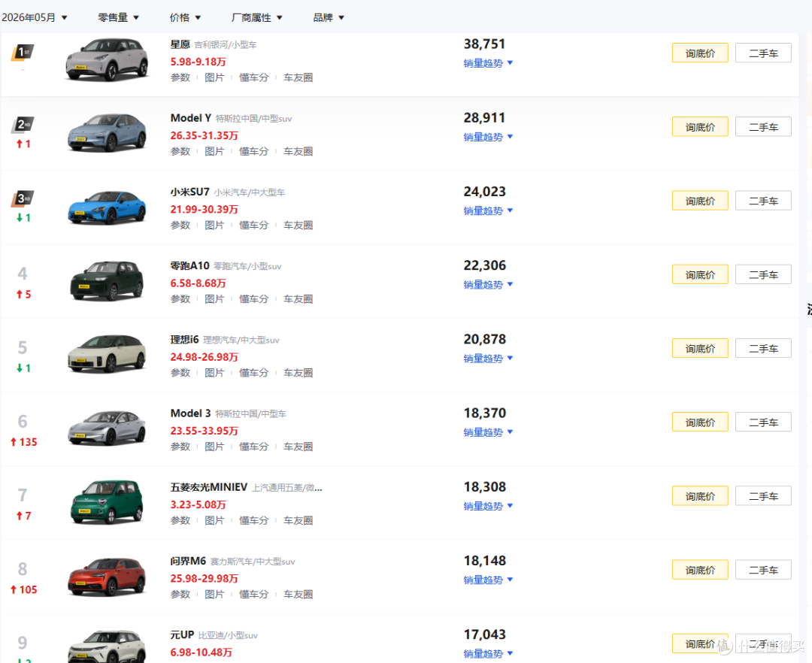Open 参数 for 星愿
This screenshot has height=663, width=812.
point(180,77)
